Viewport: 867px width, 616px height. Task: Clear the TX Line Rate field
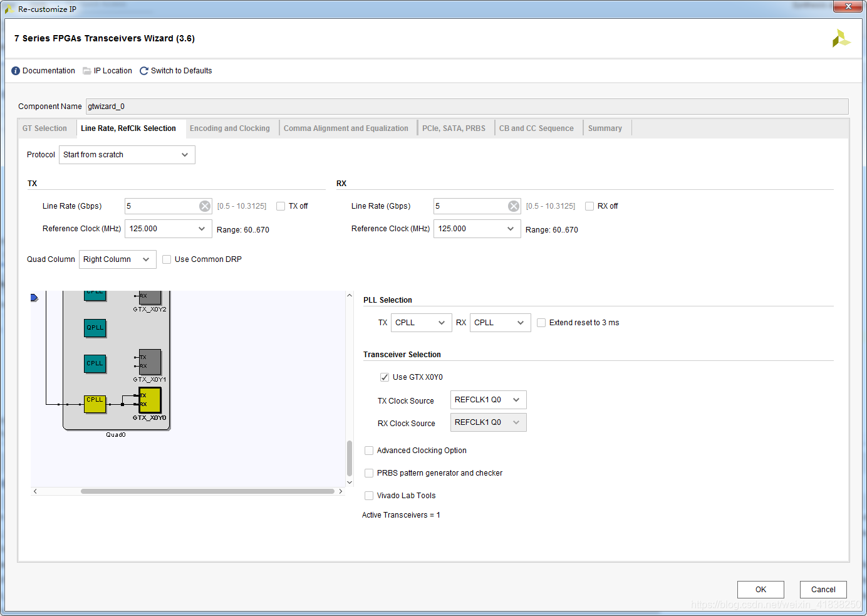(x=205, y=206)
